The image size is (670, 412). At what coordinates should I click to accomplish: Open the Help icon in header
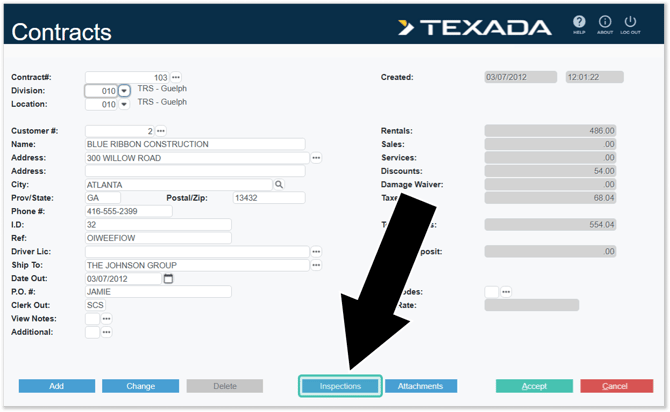click(579, 22)
